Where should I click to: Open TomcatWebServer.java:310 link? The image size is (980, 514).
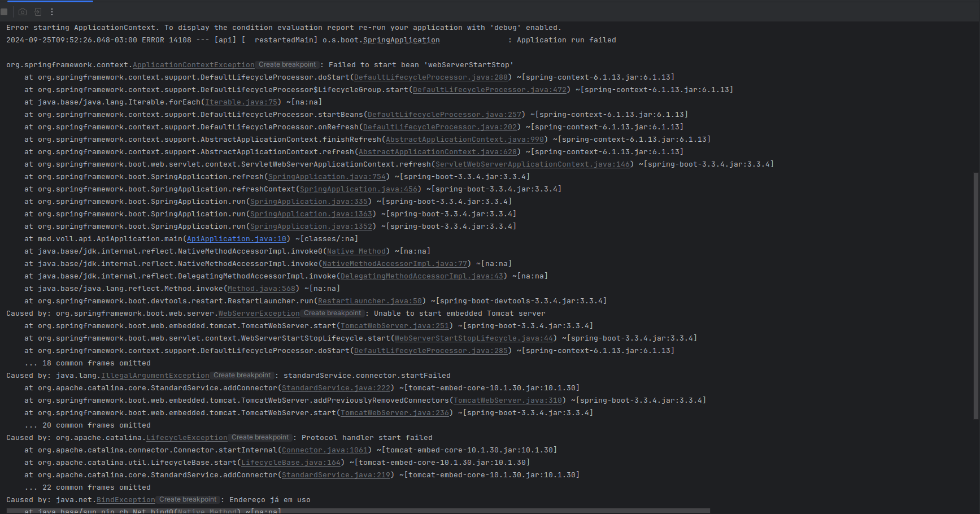pos(508,400)
